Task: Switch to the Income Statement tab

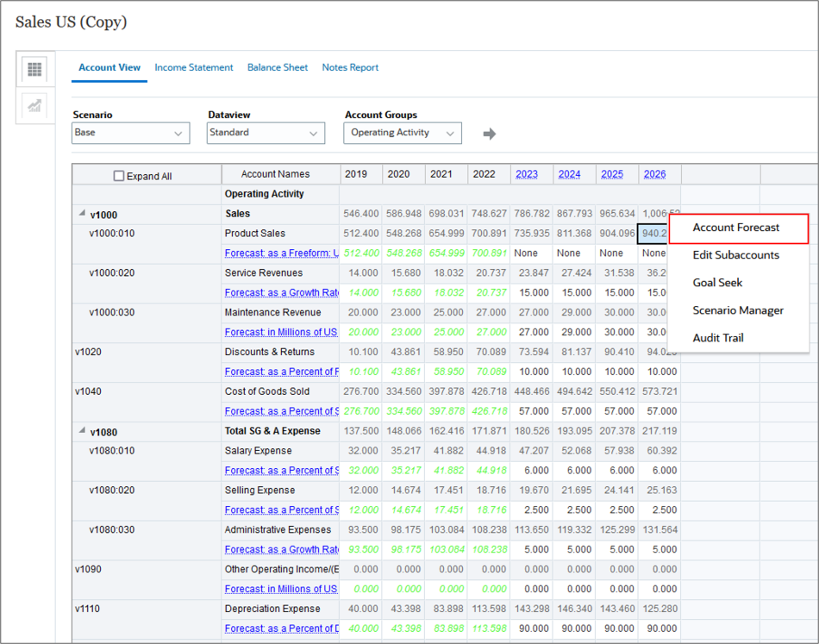Action: tap(193, 66)
